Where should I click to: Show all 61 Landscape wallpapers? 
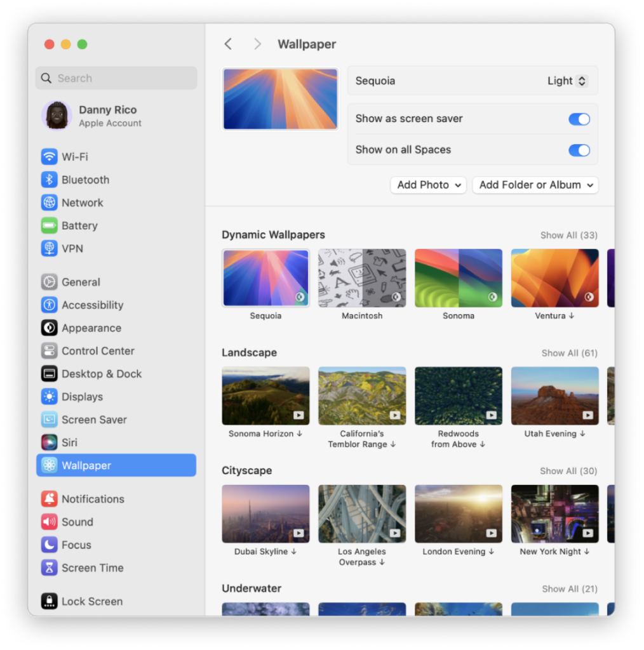click(x=569, y=353)
